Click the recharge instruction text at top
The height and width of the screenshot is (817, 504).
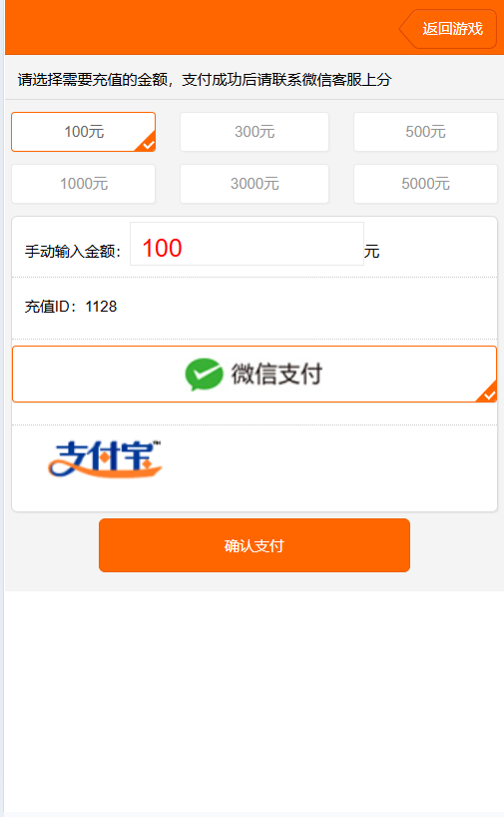coord(205,80)
